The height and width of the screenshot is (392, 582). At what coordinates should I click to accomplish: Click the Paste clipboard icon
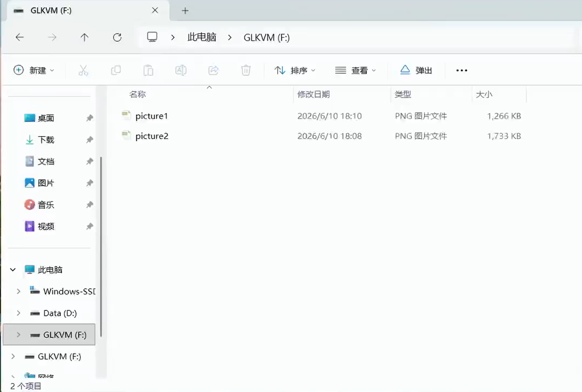click(148, 70)
